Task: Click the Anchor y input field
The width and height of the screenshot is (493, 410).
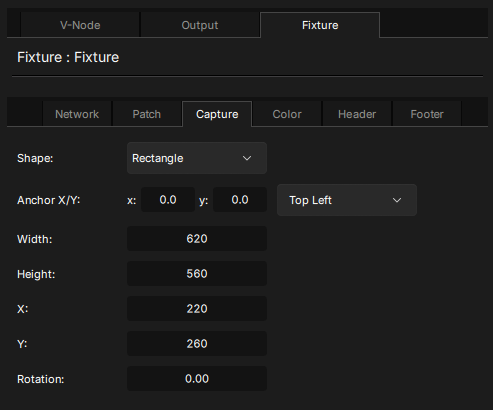Action: point(240,200)
